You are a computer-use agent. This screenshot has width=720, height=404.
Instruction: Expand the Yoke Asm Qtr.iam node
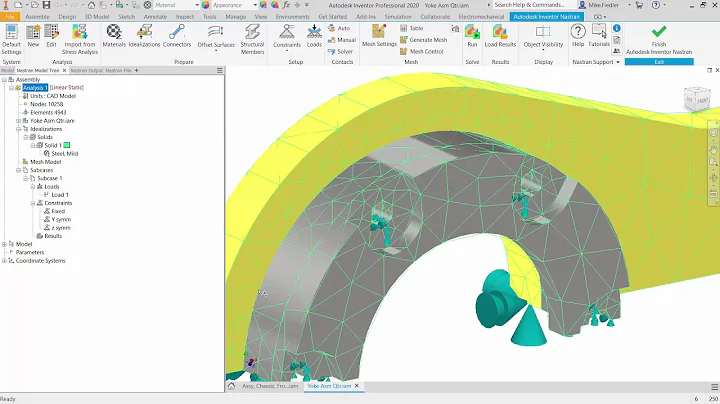[x=18, y=121]
